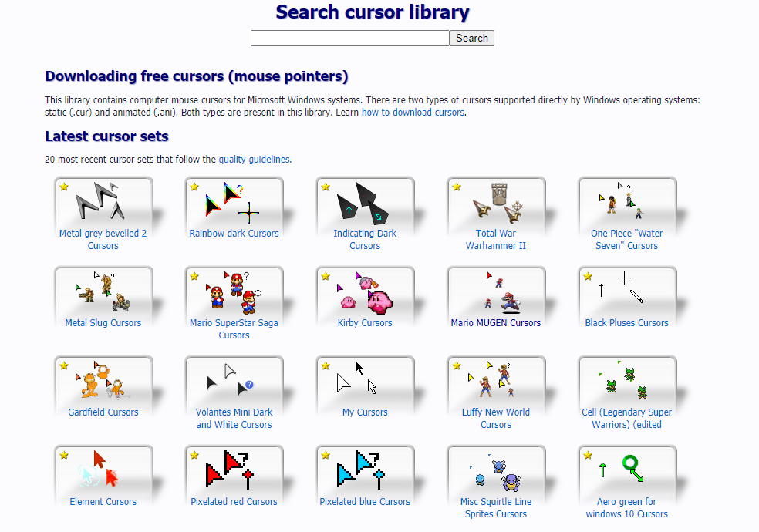Screen dimensions: 759x532
Task: Open the Element Cursors preview image
Action: (x=98, y=469)
